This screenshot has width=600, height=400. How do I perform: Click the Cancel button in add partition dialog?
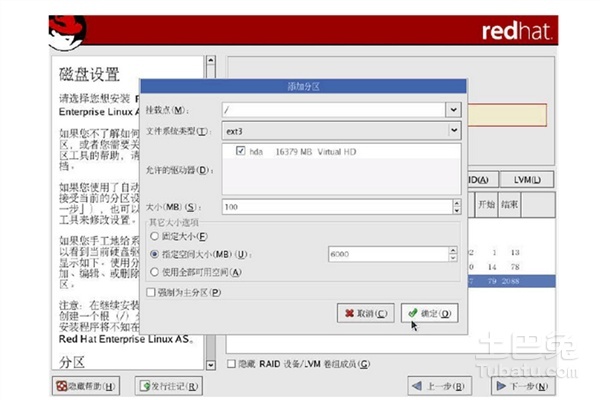pos(365,313)
